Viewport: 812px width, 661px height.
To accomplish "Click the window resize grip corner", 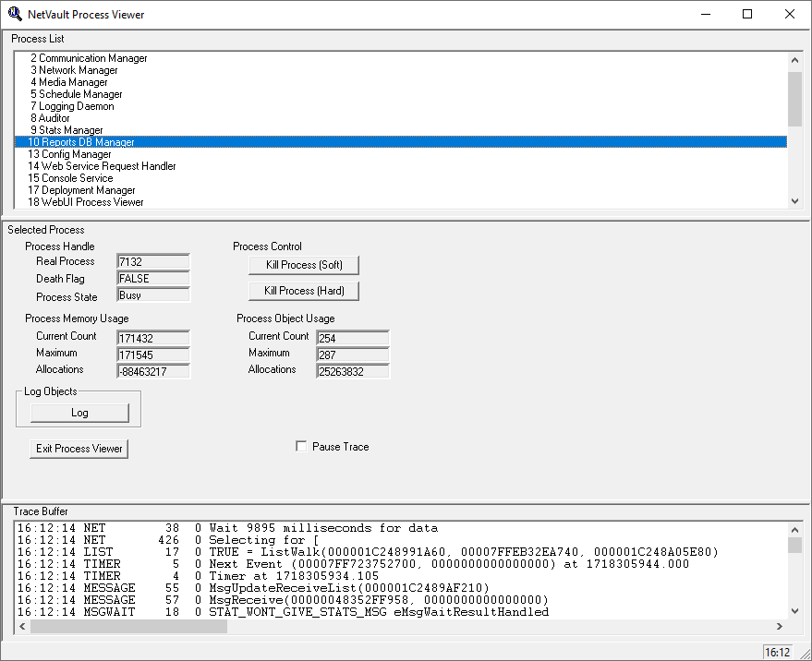I will point(805,654).
